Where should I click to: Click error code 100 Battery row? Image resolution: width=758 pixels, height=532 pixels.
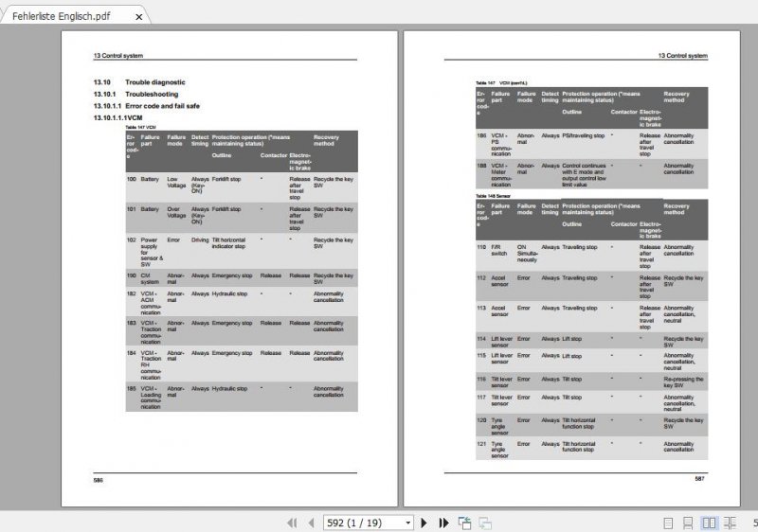(242, 187)
